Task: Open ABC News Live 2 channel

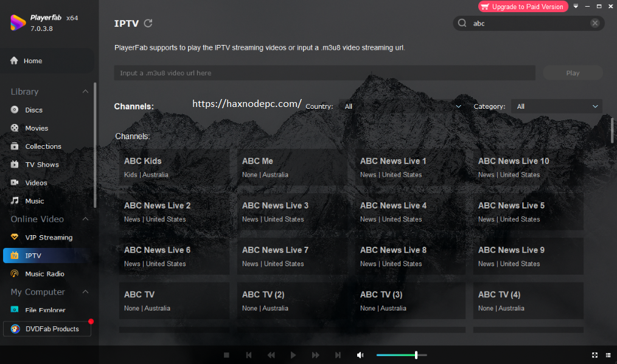Action: [174, 211]
